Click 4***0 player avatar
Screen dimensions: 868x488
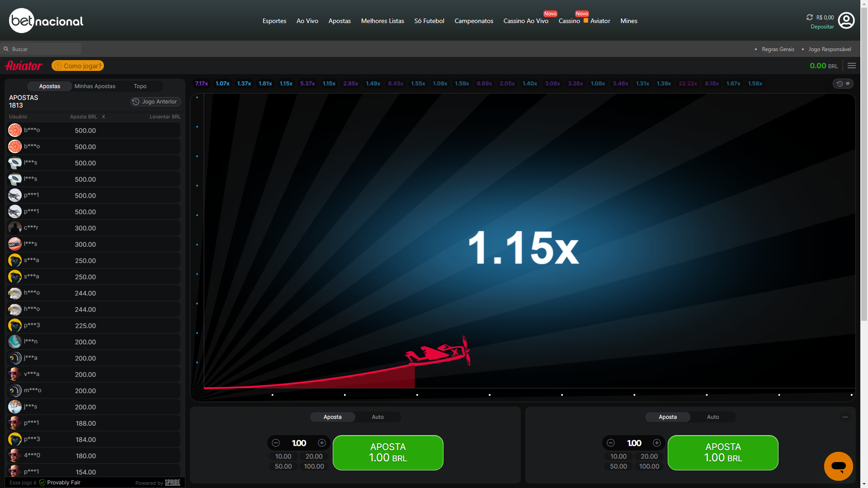pos(15,455)
